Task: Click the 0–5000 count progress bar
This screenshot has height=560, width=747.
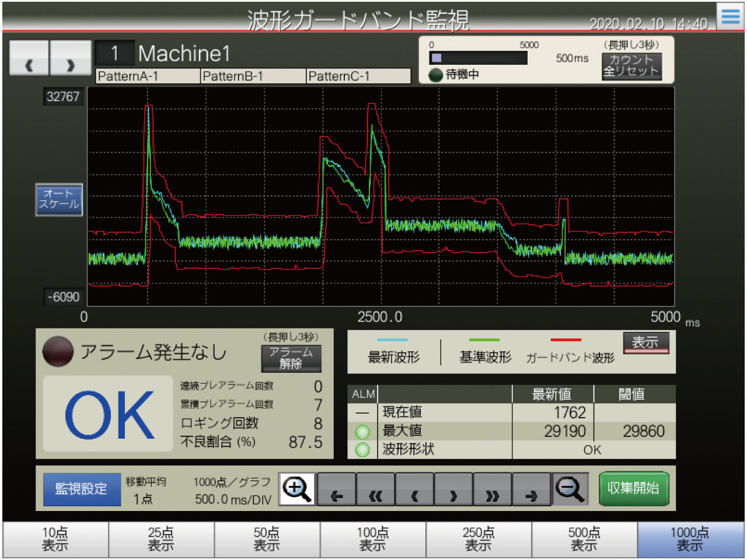Action: tap(478, 58)
